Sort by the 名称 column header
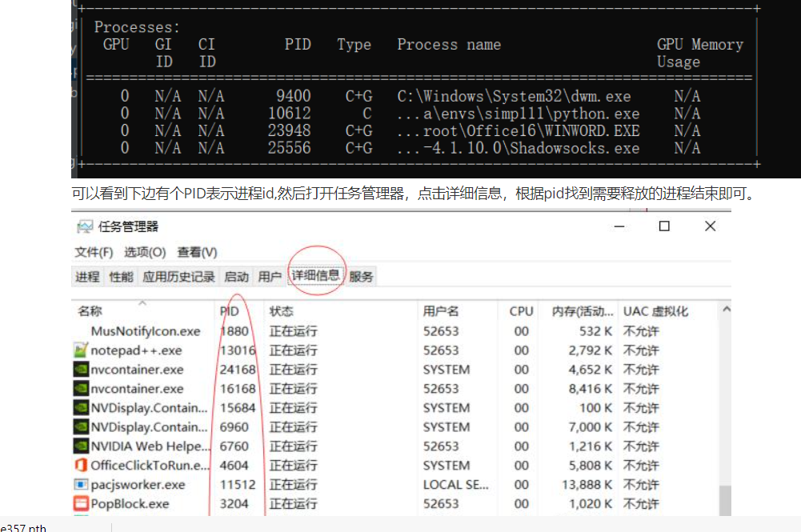Viewport: 801px width, 532px height. click(x=142, y=311)
